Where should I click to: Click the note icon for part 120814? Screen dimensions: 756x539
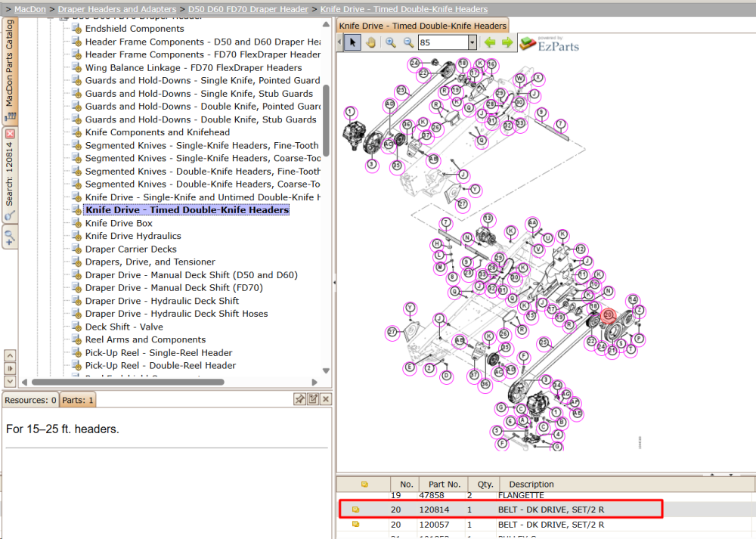(356, 510)
